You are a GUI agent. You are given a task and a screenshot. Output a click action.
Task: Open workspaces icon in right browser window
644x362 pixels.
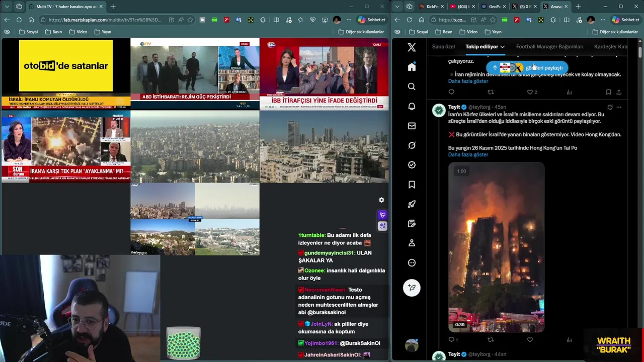[410, 7]
